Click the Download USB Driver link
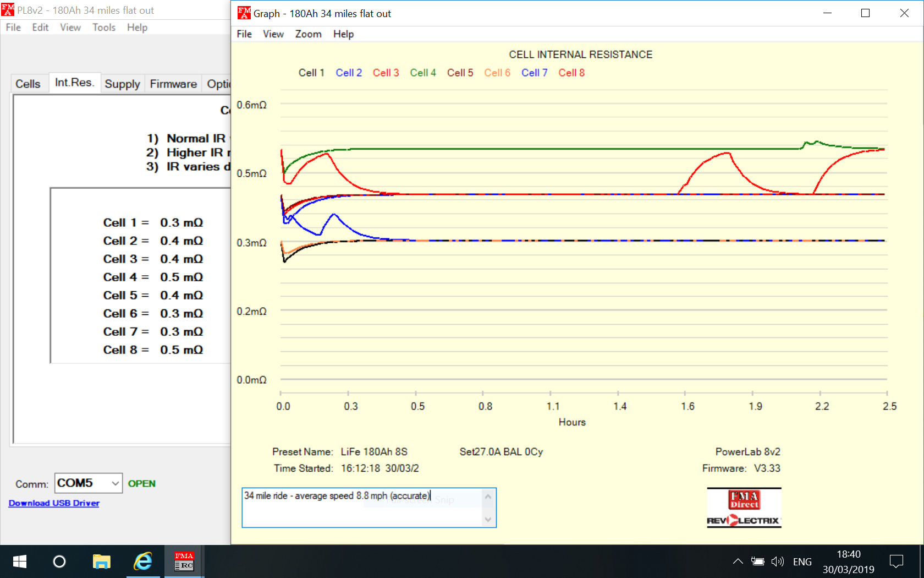The height and width of the screenshot is (578, 924). (x=54, y=503)
